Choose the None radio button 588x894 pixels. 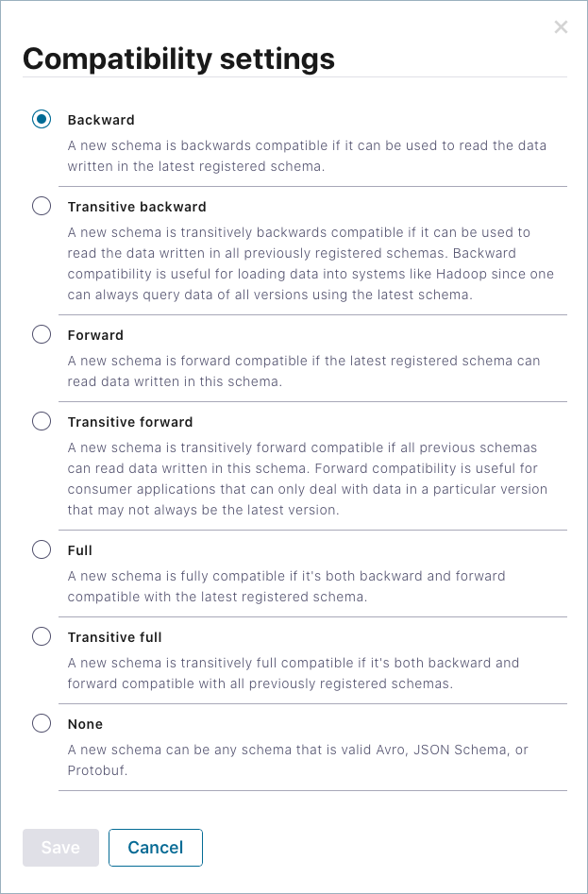tap(42, 724)
